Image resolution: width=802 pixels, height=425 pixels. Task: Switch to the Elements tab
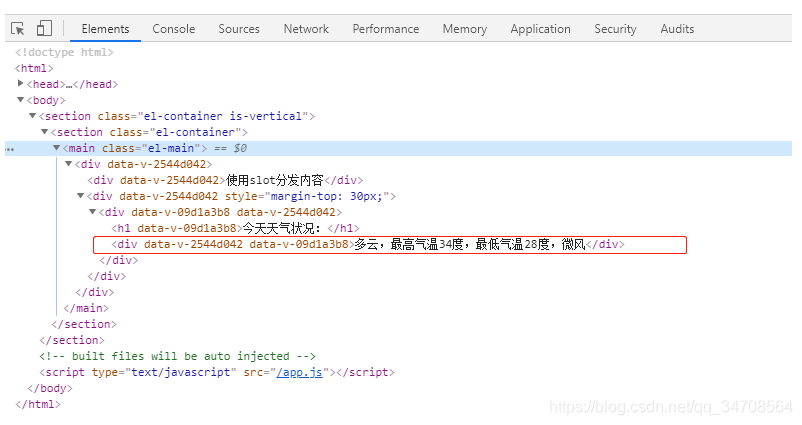[105, 29]
